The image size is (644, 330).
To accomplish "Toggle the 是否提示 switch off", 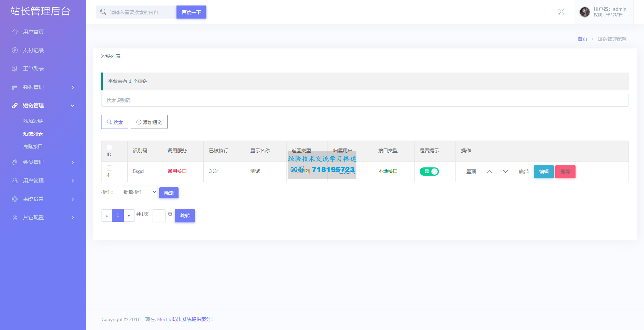I will (x=429, y=172).
